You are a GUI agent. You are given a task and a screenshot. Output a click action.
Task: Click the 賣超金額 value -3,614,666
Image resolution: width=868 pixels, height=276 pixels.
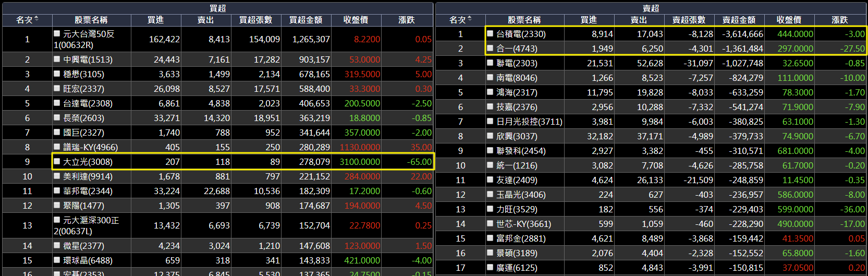742,33
